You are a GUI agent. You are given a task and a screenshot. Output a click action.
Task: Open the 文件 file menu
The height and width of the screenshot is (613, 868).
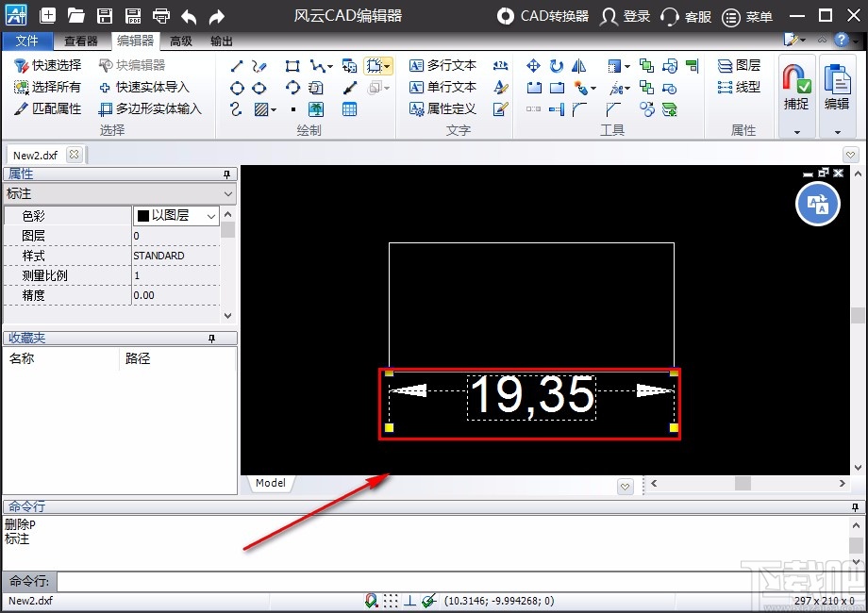point(27,41)
